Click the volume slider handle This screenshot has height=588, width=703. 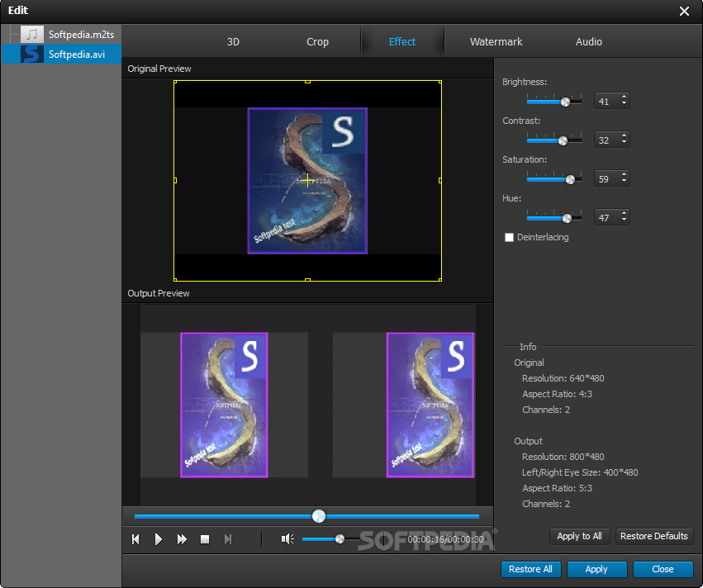click(340, 538)
